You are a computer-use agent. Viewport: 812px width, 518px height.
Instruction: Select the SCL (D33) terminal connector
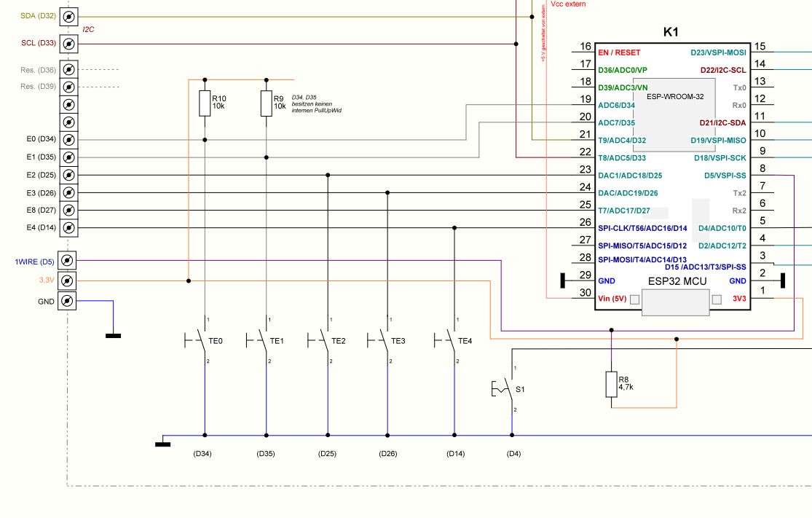(68, 44)
